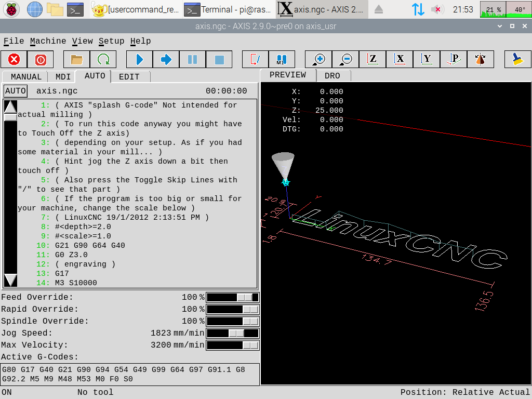The width and height of the screenshot is (532, 399).
Task: Open the View menu
Action: coord(82,41)
